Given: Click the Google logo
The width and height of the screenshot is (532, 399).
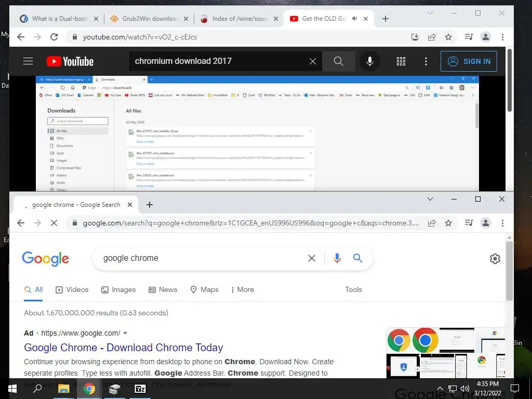Looking at the screenshot, I should pyautogui.click(x=46, y=259).
